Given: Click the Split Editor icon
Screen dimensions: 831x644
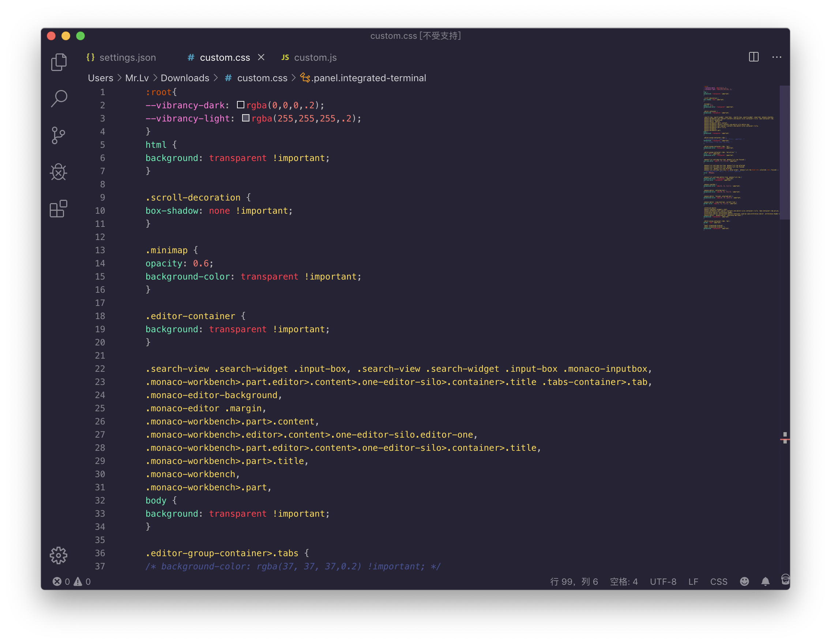Looking at the screenshot, I should click(753, 57).
